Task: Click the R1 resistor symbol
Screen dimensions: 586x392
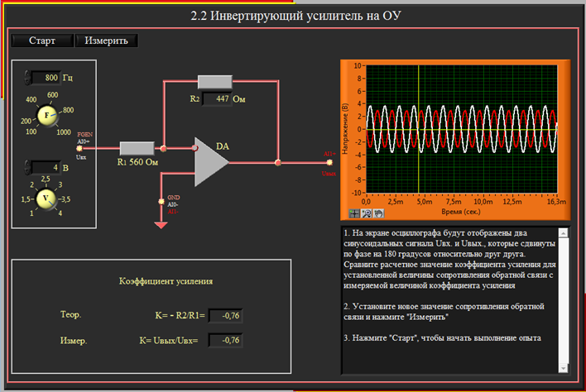Action: [x=137, y=148]
